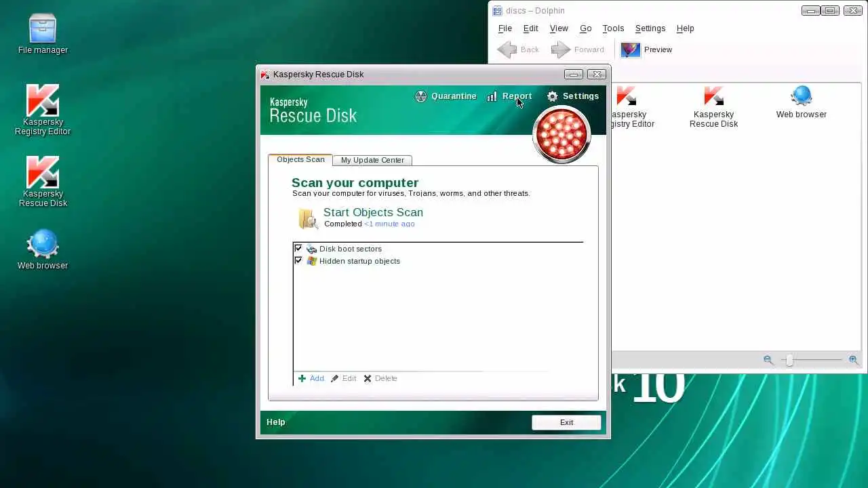Switch to Objects Scan tab
Viewport: 868px width, 488px height.
pyautogui.click(x=300, y=159)
